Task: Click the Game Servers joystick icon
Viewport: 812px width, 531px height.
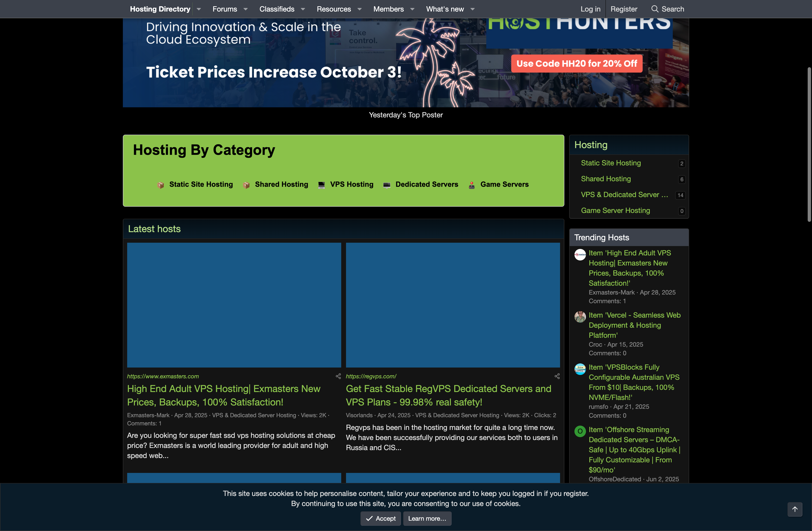Action: 472,185
